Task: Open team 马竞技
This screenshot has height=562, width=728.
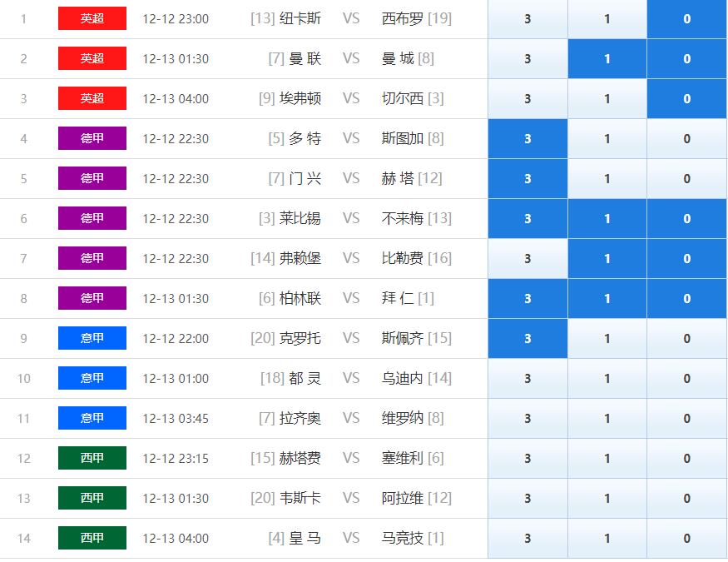Action: [403, 538]
